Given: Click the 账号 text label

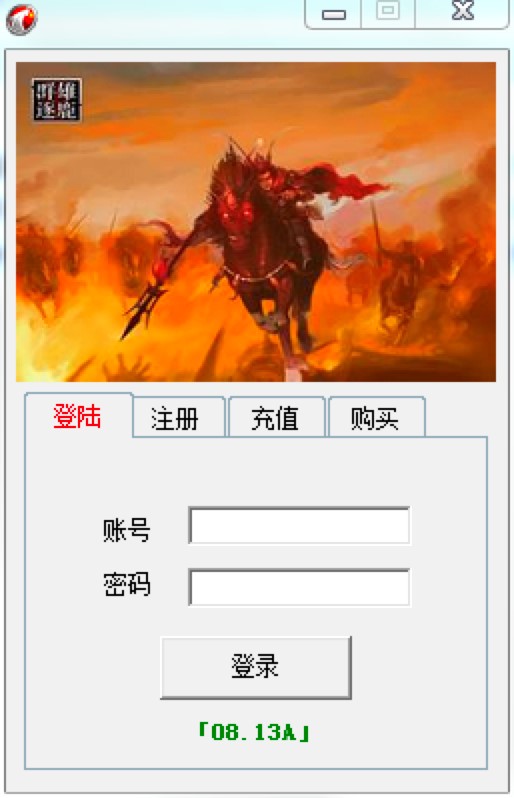Looking at the screenshot, I should pos(127,530).
